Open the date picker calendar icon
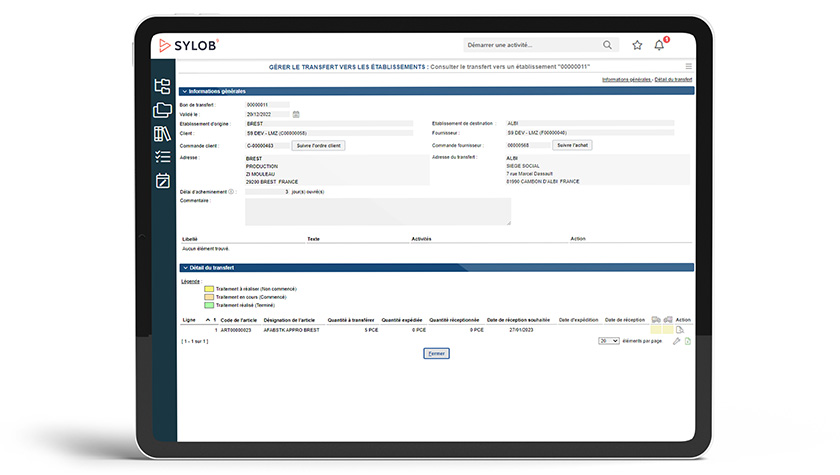Screen dimensions: 840x475 point(296,114)
